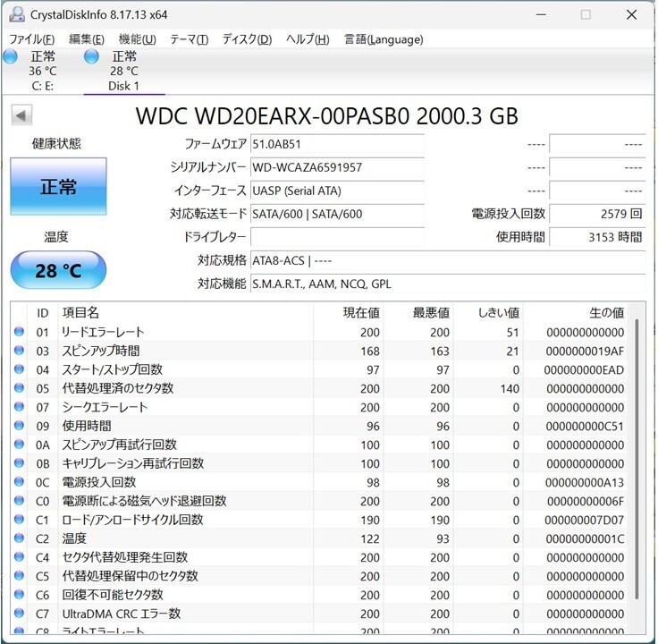
Task: Click status orb of row C7 UltraDMA CRC エラー数
Action: (19, 613)
